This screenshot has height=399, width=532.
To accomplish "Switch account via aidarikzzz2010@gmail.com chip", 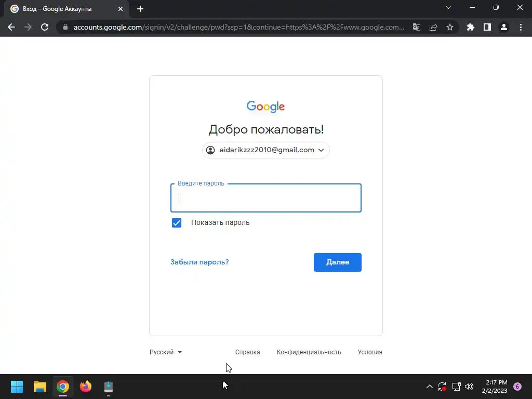I will click(x=265, y=150).
